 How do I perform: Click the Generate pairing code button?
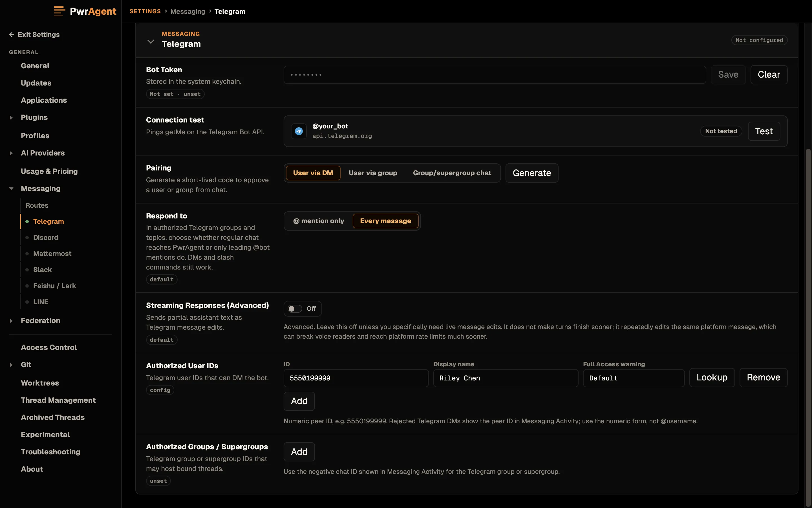coord(532,173)
